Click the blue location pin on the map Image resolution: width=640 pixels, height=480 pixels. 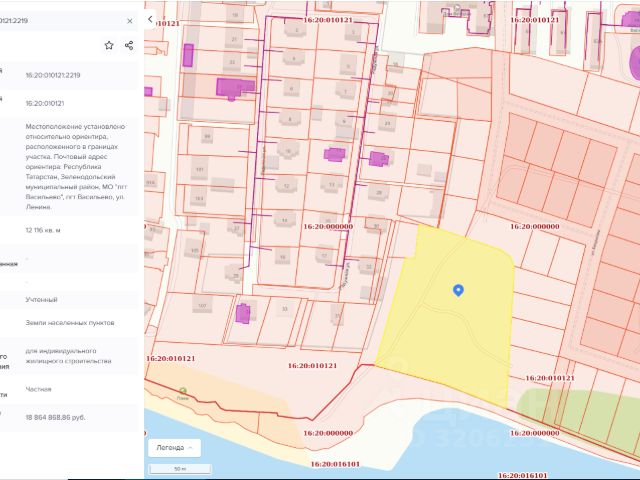pos(458,290)
